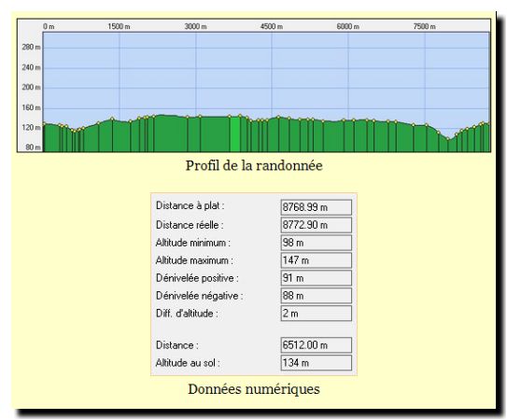Click the 7500 m label on distance axis

click(x=424, y=26)
